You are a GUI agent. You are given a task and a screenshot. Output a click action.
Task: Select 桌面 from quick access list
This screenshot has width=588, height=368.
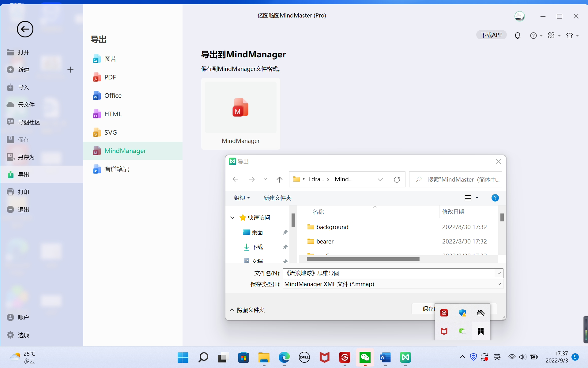[x=257, y=232]
